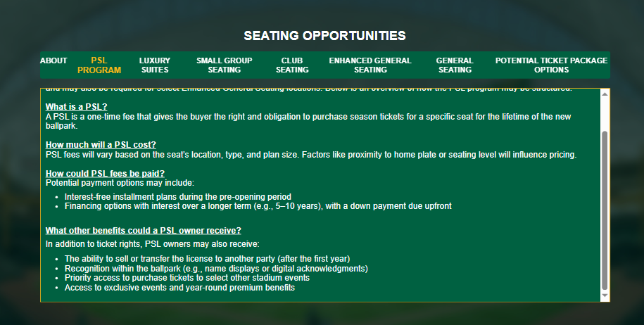Click the "What is a PSL?" heading
This screenshot has width=644, height=325.
(x=76, y=107)
